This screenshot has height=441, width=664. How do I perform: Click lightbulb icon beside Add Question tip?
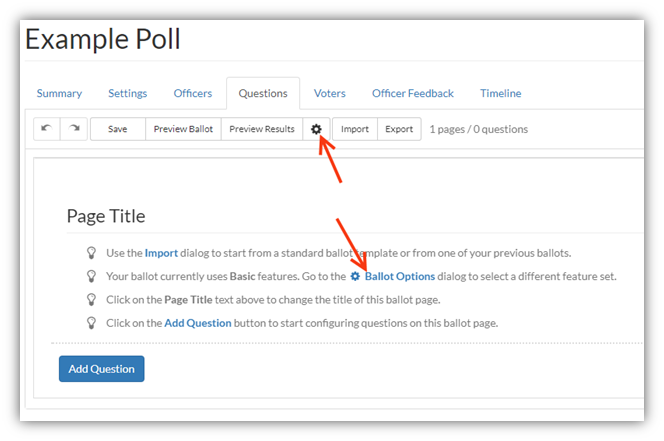coord(91,323)
